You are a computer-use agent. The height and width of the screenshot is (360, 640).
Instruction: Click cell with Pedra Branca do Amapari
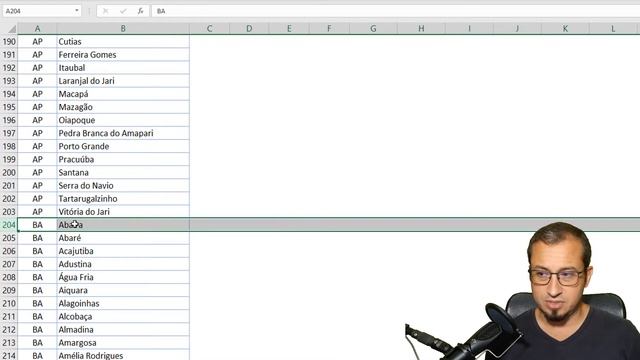pyautogui.click(x=123, y=133)
